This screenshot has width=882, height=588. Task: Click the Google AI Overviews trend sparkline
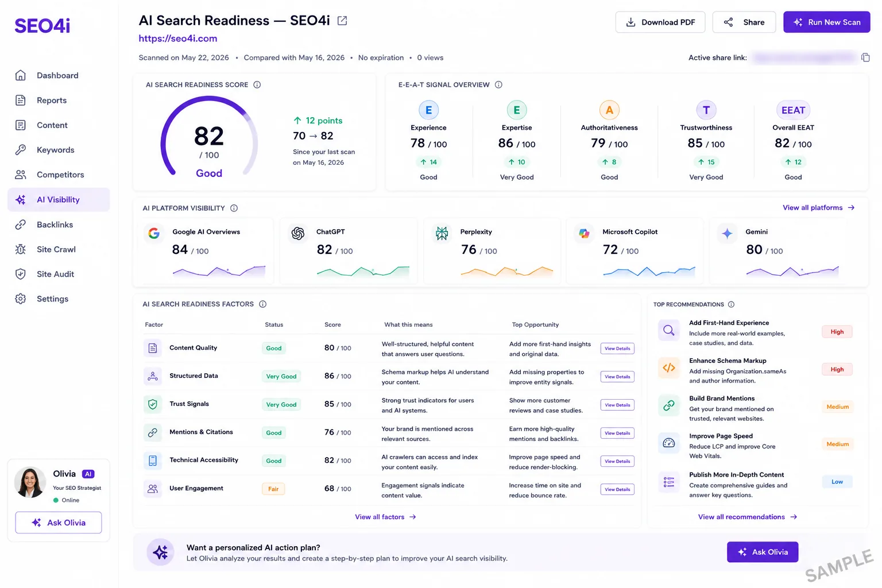click(x=219, y=271)
